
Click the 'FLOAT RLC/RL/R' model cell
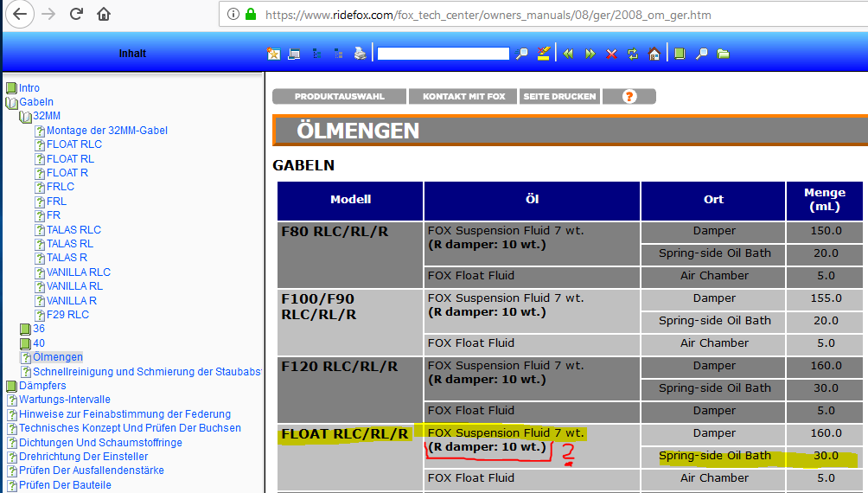350,458
